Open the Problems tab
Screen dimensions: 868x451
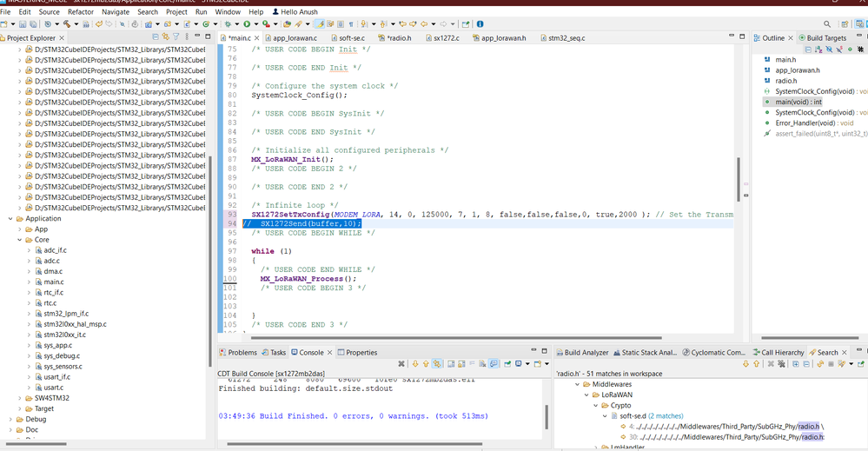tap(238, 353)
